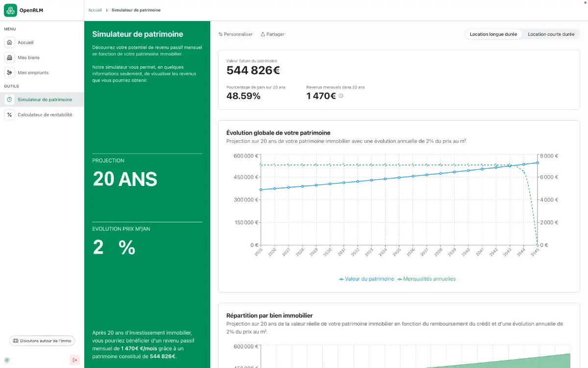Click the OpenRLM logo icon

pyautogui.click(x=10, y=10)
